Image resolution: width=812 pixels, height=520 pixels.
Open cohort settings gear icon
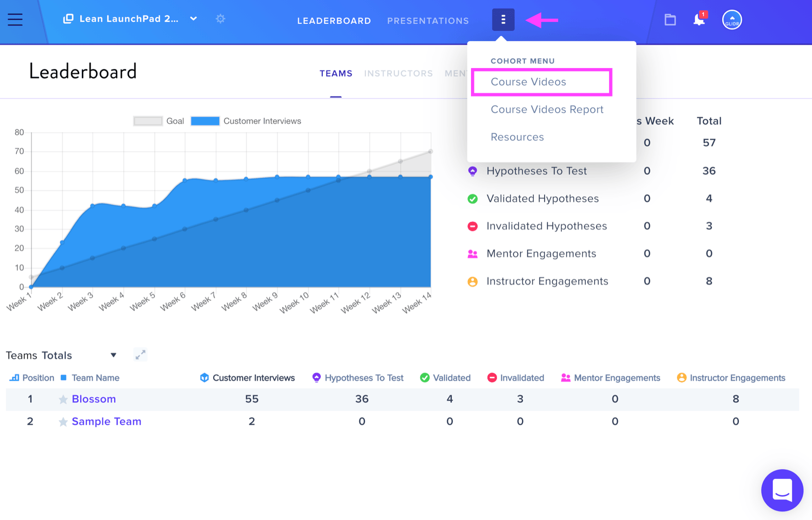point(220,19)
